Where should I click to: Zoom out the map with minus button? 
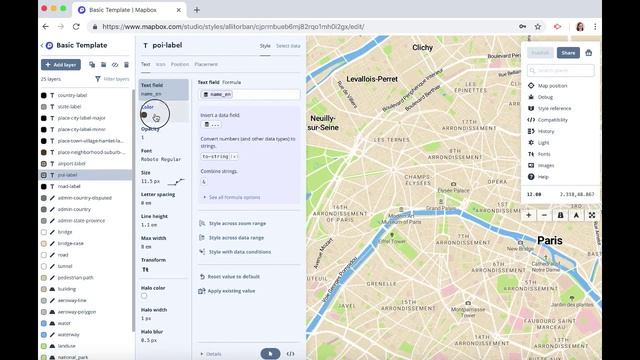click(544, 215)
